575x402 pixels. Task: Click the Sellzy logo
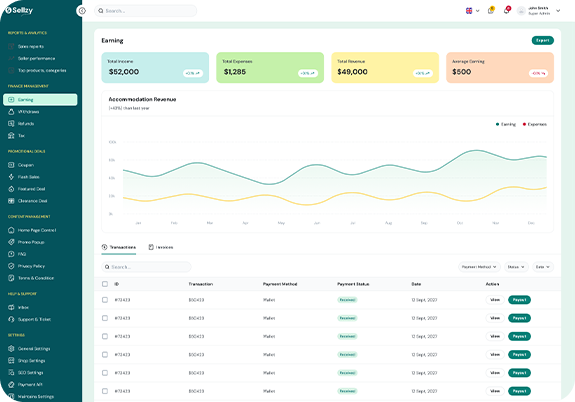tap(19, 11)
